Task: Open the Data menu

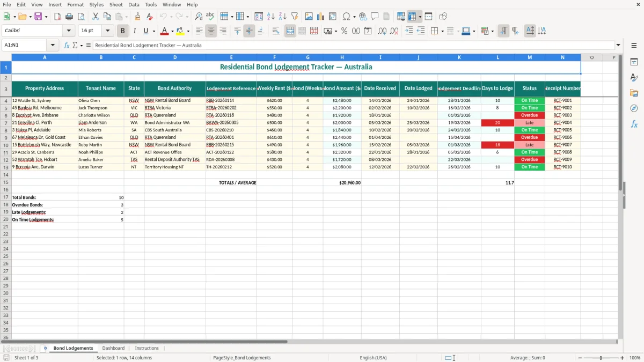Action: 134,4
